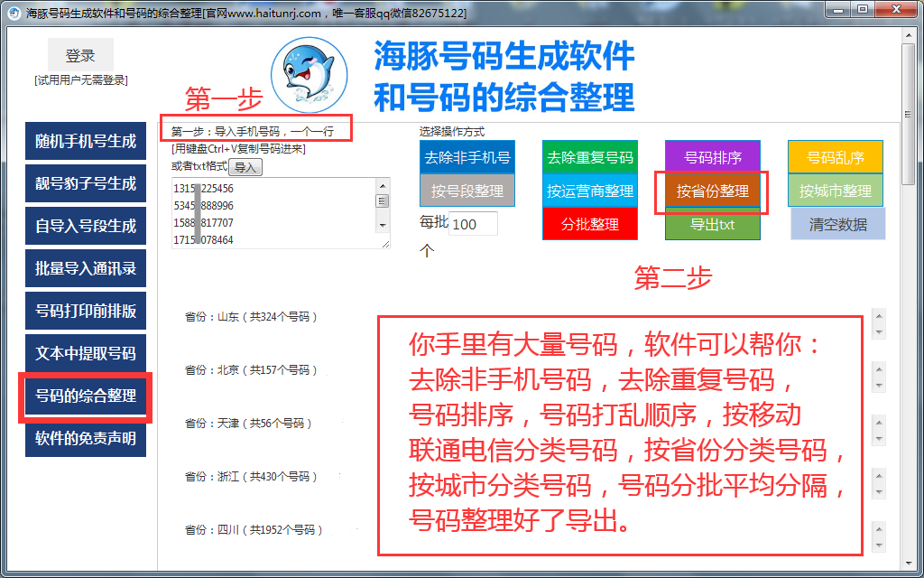Click 清空数据 to clear data

(x=838, y=225)
